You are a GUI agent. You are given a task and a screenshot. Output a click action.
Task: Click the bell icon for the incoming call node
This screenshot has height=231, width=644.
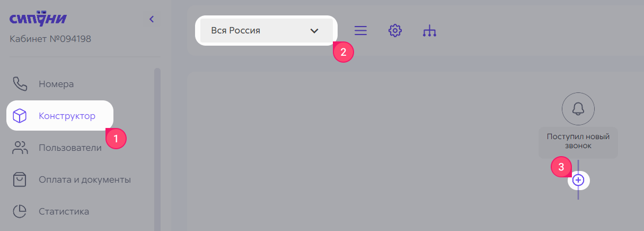click(x=578, y=108)
